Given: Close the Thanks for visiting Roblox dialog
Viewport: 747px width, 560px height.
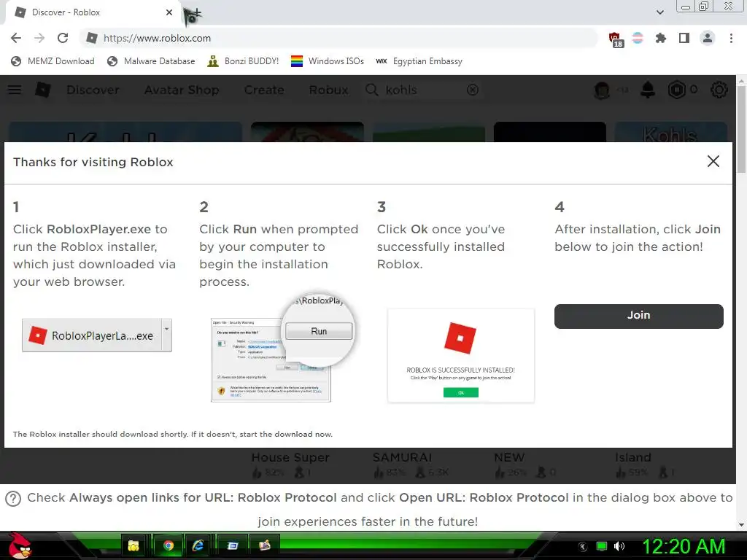Looking at the screenshot, I should (x=713, y=161).
